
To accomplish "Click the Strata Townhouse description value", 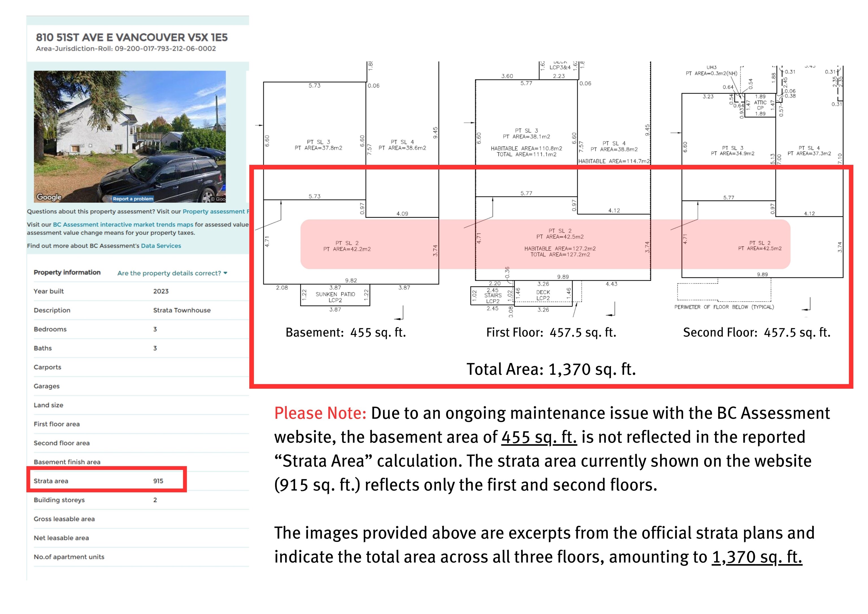I will click(x=181, y=310).
